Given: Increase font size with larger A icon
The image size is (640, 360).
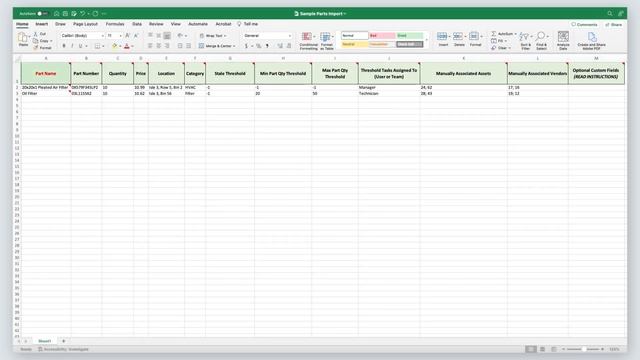Looking at the screenshot, I should [x=128, y=36].
